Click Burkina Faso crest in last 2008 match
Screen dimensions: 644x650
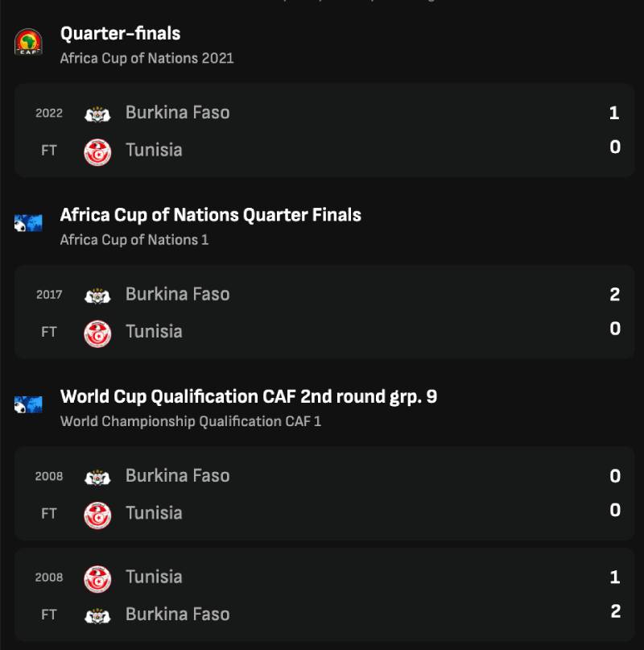97,615
